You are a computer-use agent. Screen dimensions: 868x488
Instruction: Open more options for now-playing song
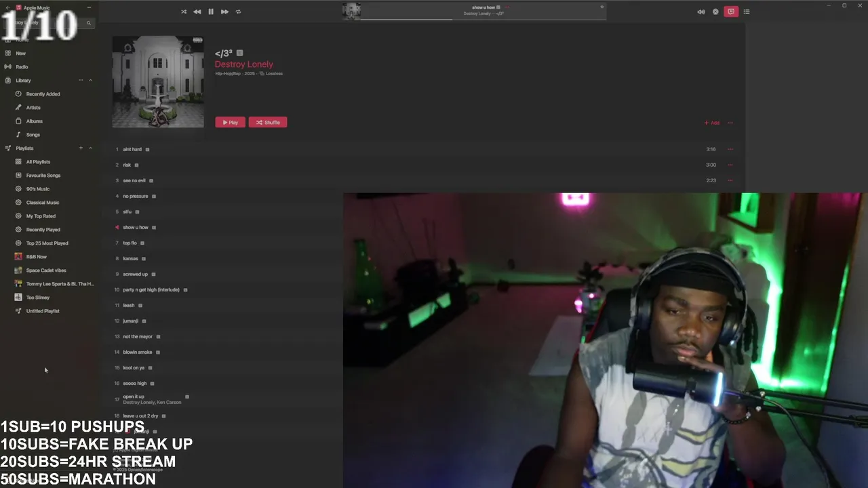point(507,7)
